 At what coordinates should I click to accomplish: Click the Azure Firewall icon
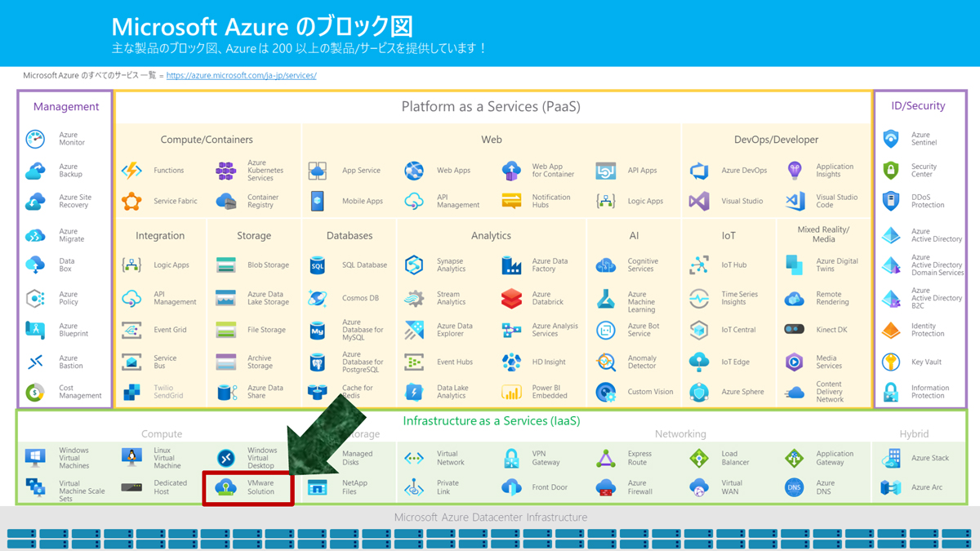coord(605,487)
